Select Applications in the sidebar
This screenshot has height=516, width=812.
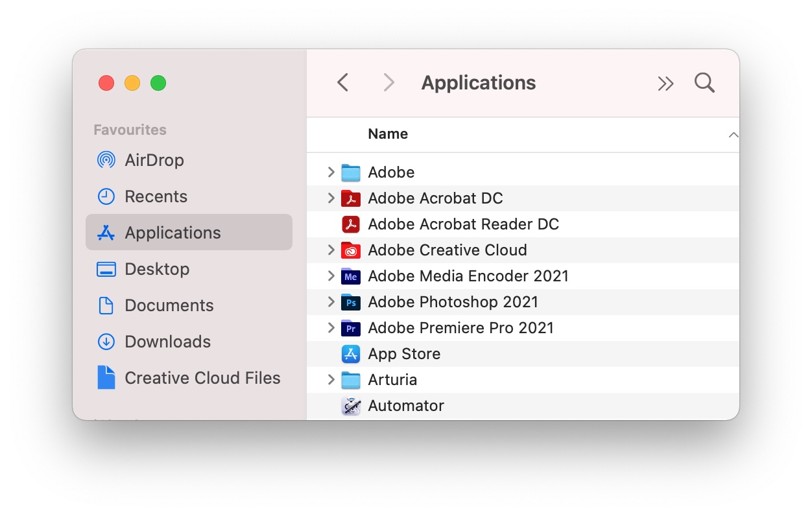(189, 233)
